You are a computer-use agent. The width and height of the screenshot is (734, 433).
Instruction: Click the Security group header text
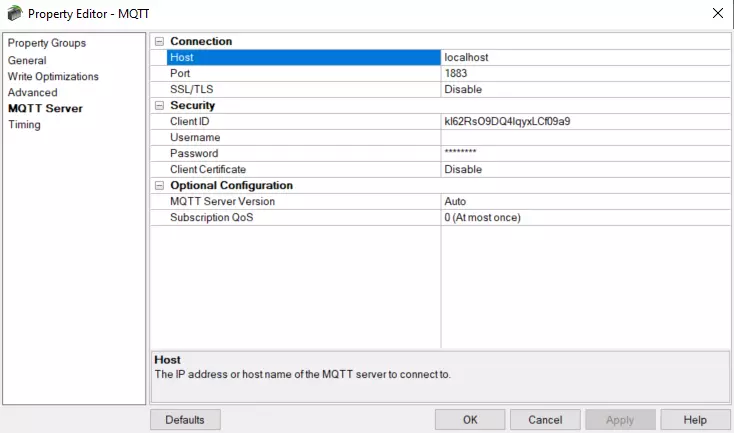[192, 105]
